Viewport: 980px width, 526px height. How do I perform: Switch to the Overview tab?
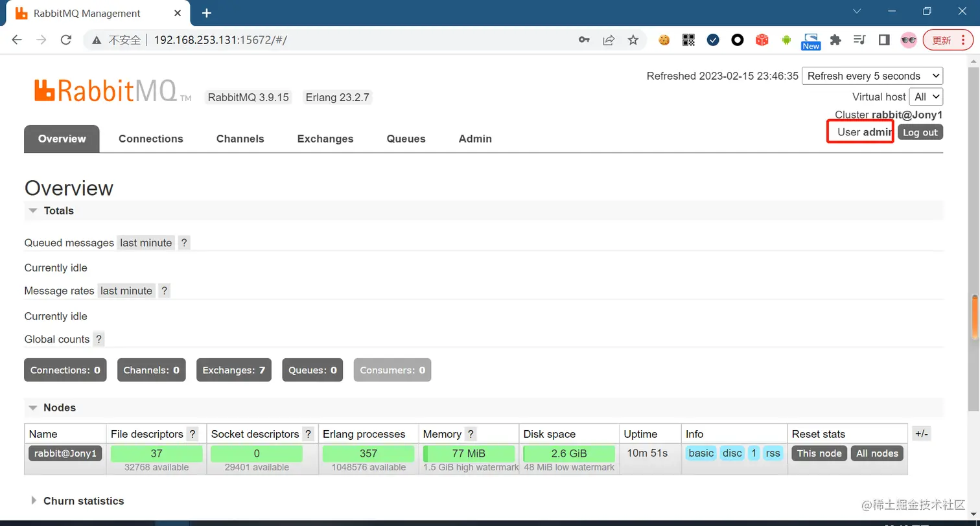(x=62, y=139)
